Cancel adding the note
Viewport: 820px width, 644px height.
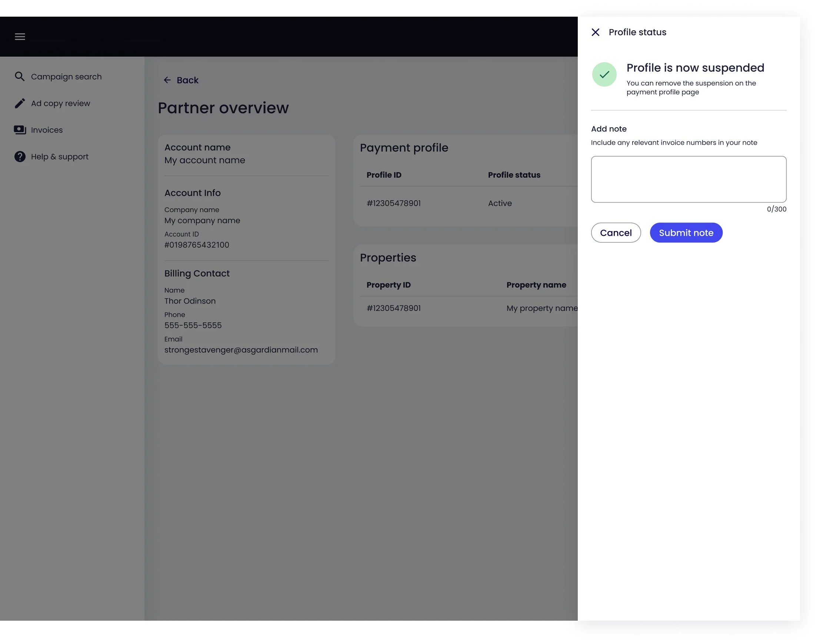tap(616, 233)
